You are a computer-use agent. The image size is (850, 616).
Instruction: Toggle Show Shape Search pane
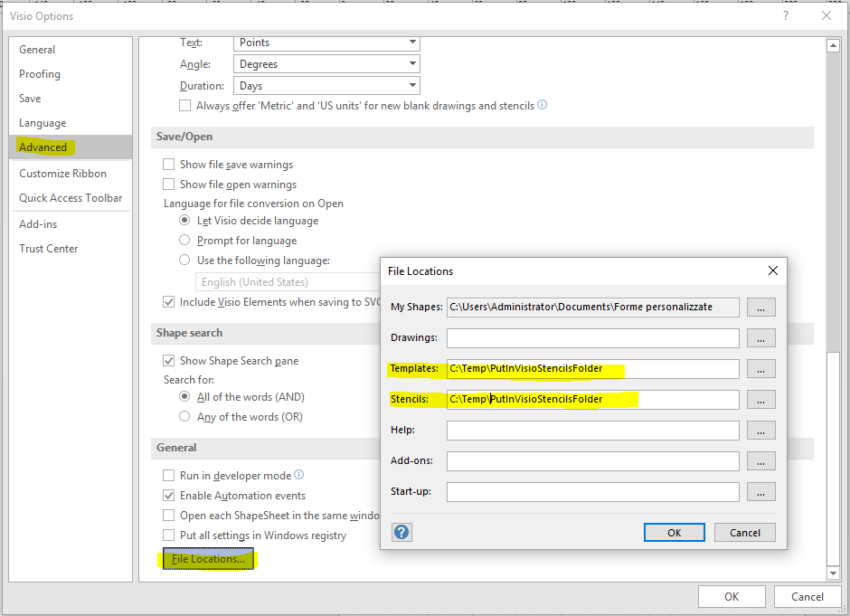click(168, 361)
